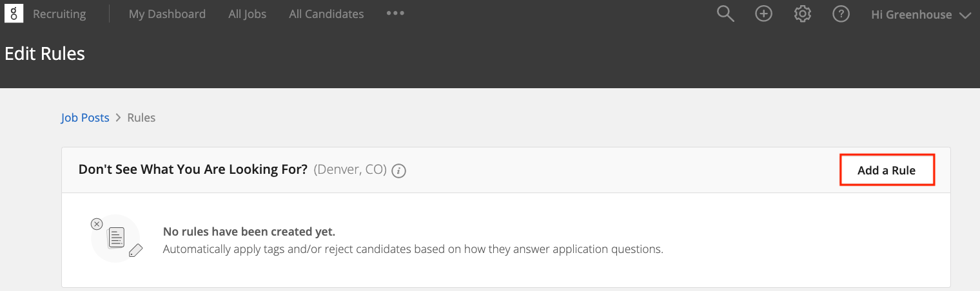The image size is (980, 291).
Task: Click the Don't See What You Are Looking For heading
Action: (193, 170)
